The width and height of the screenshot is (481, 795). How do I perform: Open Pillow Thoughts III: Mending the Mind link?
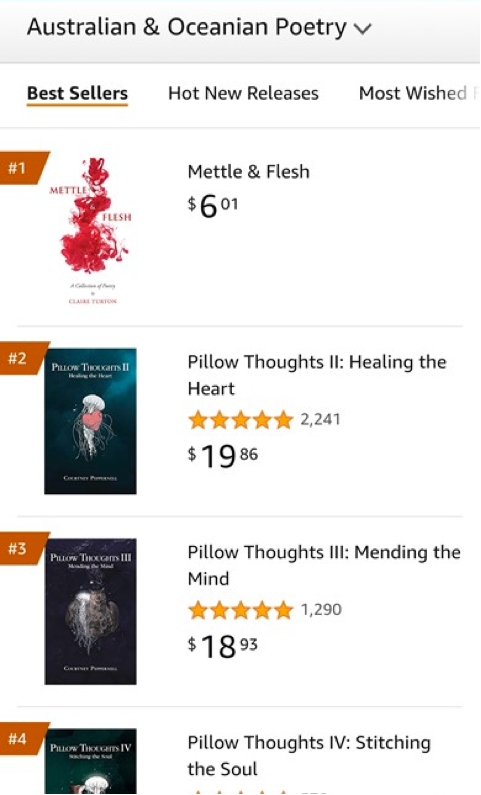click(324, 565)
